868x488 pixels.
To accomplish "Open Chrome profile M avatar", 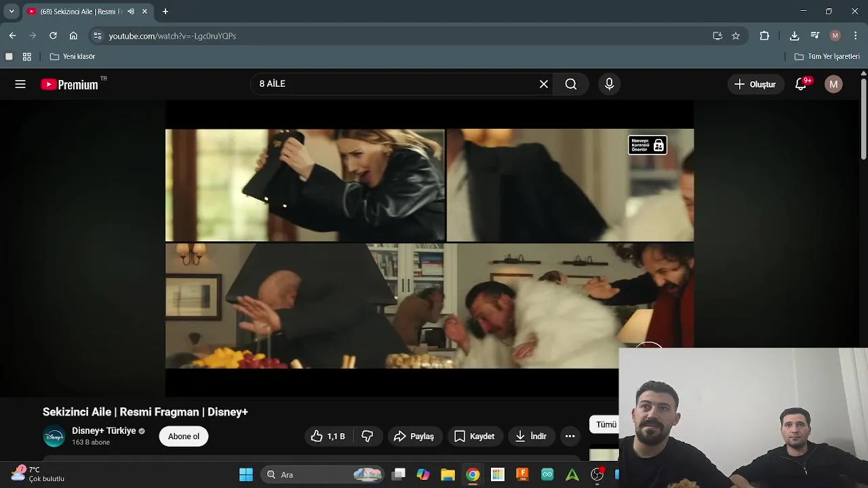I will (x=835, y=36).
